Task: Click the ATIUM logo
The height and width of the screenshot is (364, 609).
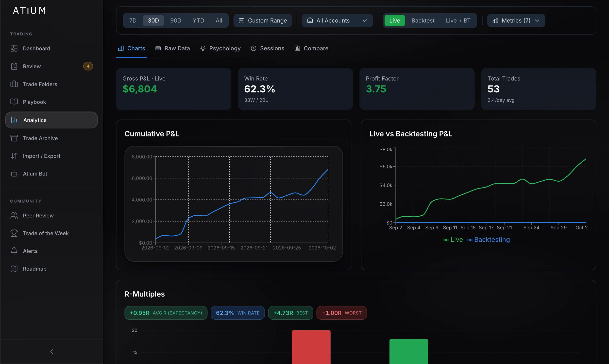Action: click(29, 10)
